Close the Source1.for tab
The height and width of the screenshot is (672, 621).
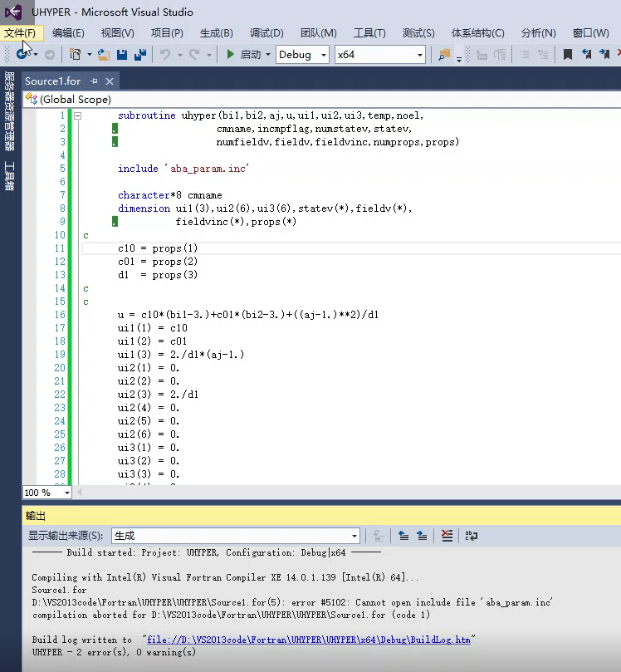(109, 81)
